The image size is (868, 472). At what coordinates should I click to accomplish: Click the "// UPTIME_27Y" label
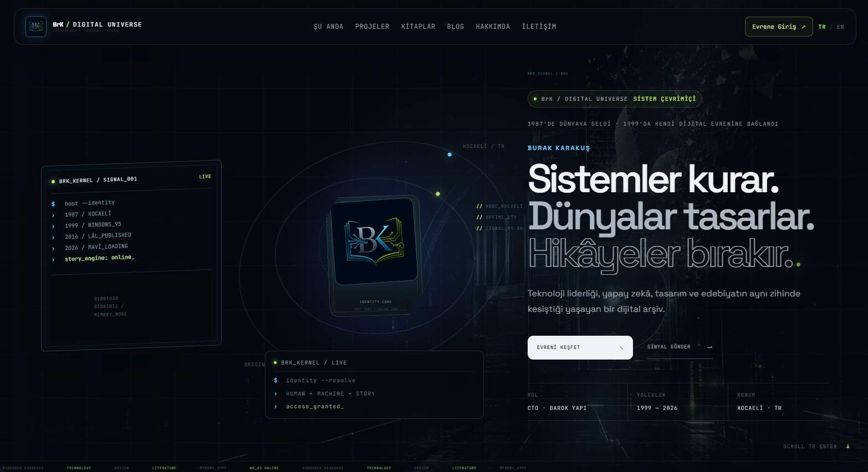497,217
